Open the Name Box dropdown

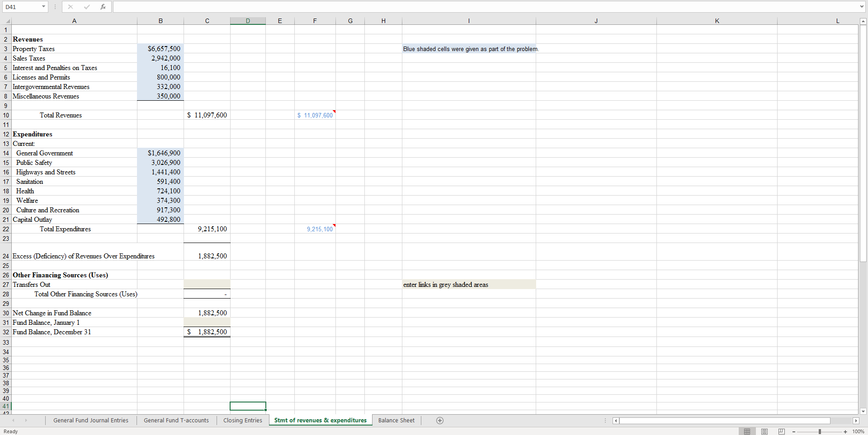[x=43, y=7]
